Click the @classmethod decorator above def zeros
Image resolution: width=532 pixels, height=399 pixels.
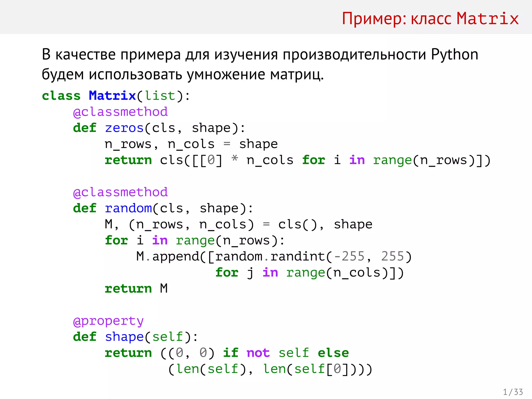(x=121, y=112)
